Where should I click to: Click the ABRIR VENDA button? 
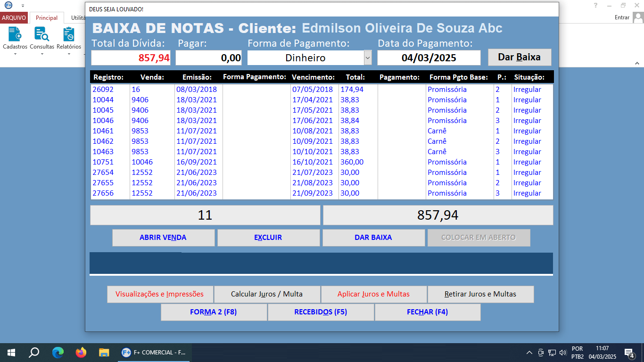click(x=163, y=238)
